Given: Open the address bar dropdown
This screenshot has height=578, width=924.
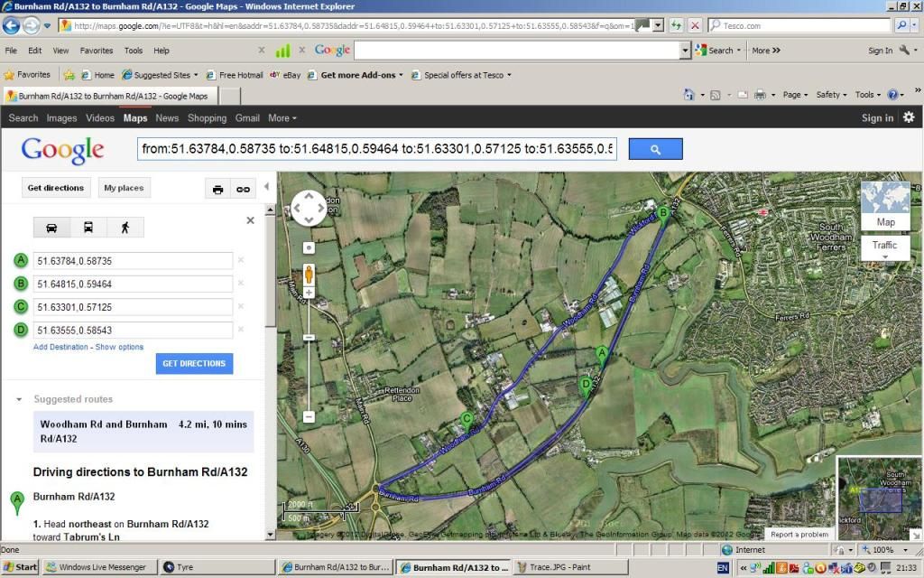Looking at the screenshot, I should 658,25.
